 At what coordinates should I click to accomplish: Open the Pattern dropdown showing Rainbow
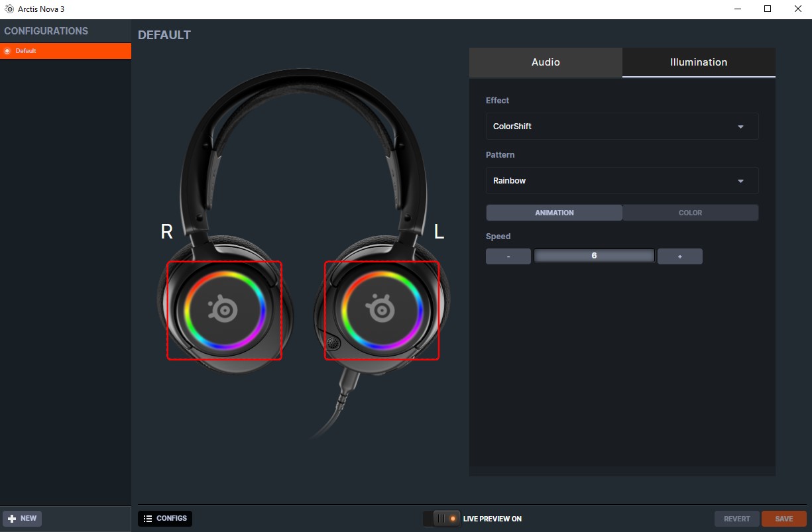[x=622, y=180]
